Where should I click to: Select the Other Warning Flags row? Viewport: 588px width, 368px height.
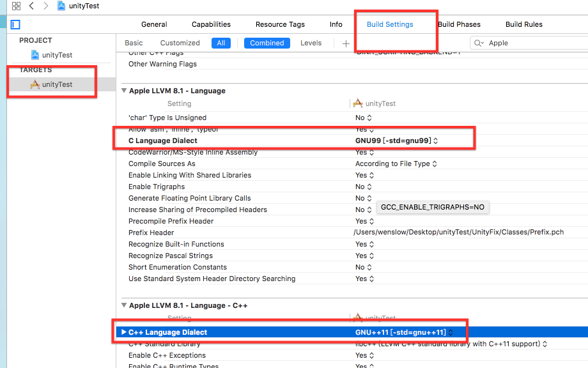point(162,64)
